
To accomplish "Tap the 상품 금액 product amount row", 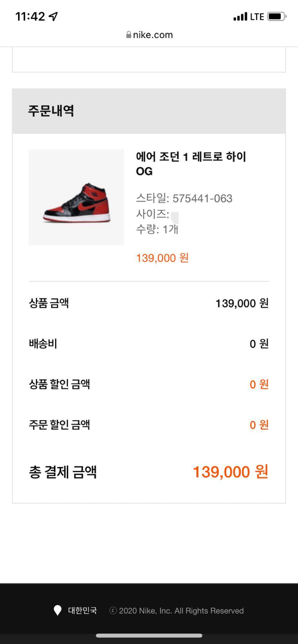I will tap(149, 303).
